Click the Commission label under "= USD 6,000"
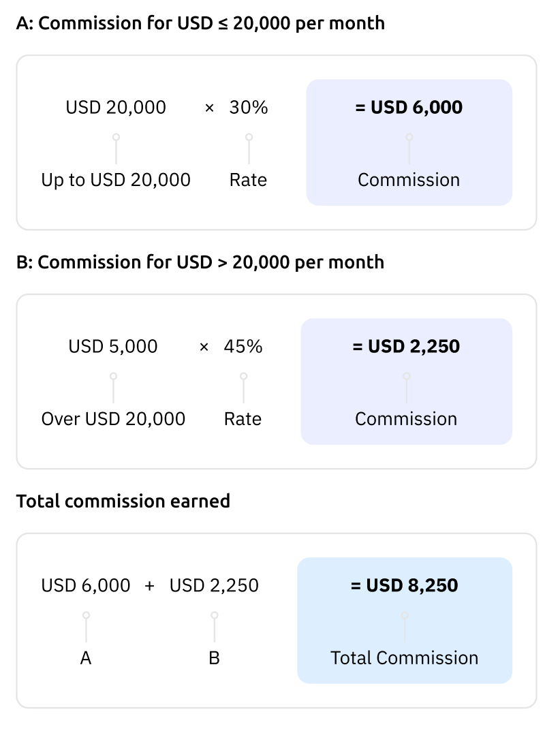560x729 pixels. 409,180
